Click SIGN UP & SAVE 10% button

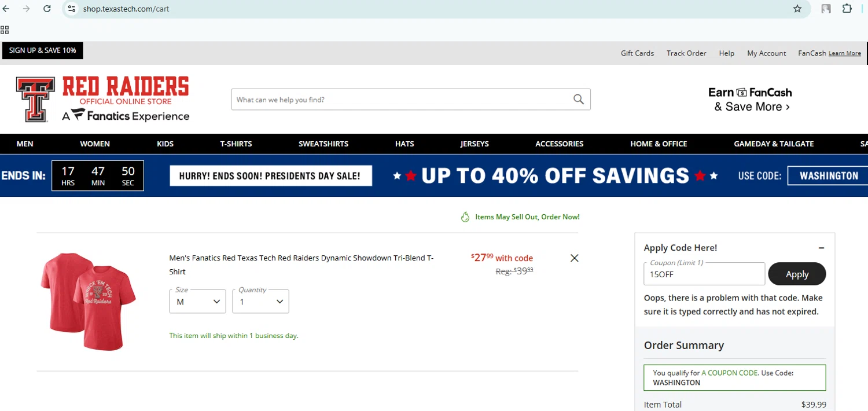pyautogui.click(x=43, y=50)
